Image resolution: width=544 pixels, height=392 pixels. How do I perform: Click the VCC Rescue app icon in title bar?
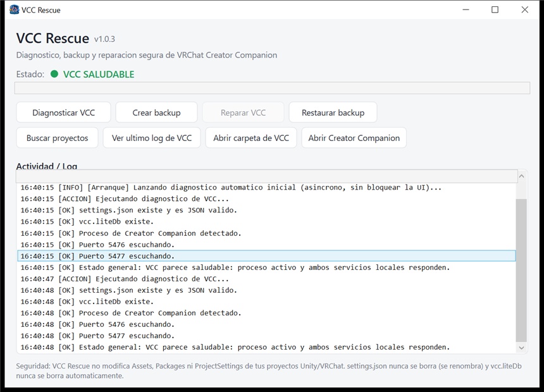pyautogui.click(x=14, y=9)
